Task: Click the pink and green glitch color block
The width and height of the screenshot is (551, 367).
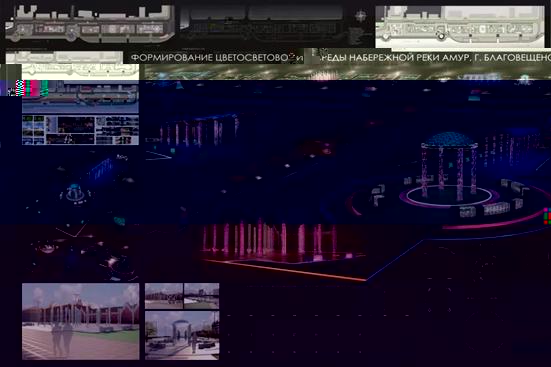Action: point(32,88)
